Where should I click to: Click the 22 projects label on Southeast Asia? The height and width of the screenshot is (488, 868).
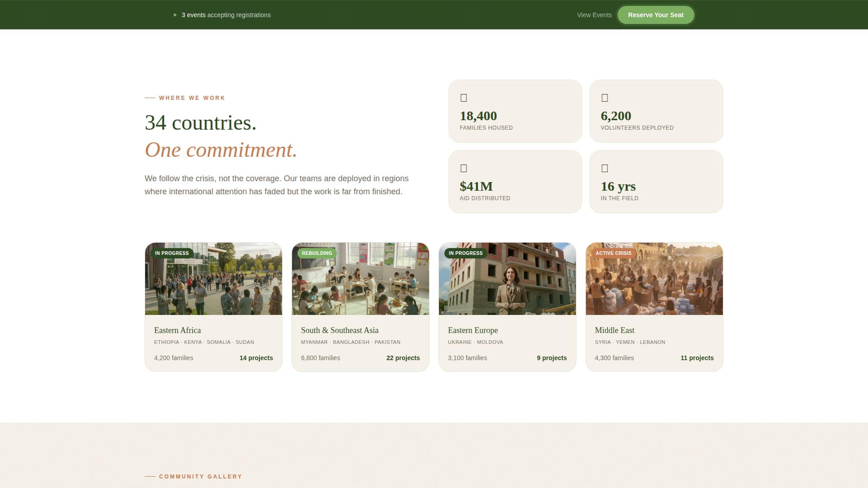[403, 358]
